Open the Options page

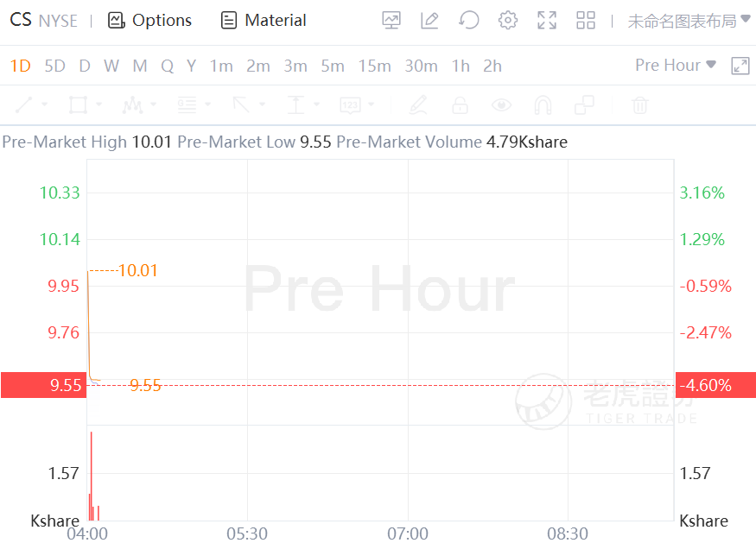point(149,20)
